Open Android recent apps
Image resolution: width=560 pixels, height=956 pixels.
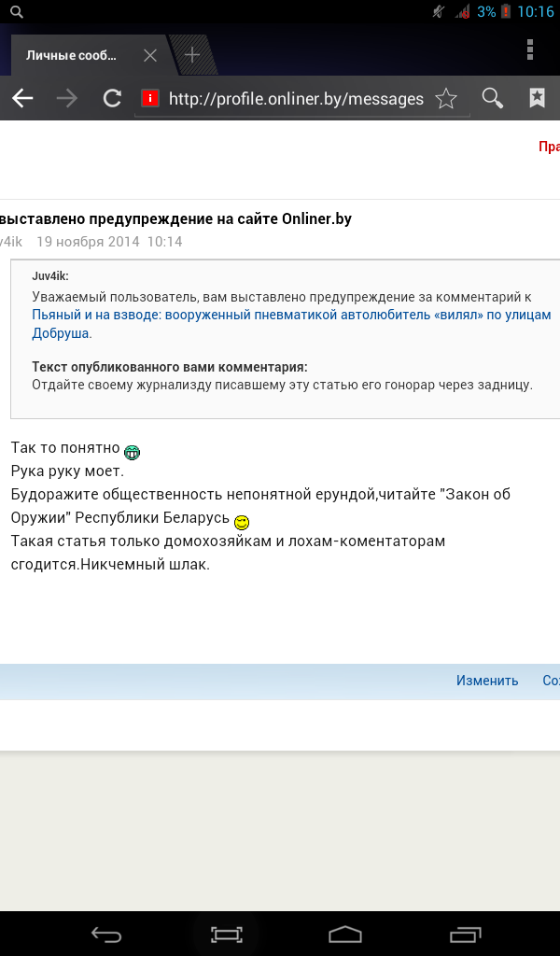click(464, 934)
